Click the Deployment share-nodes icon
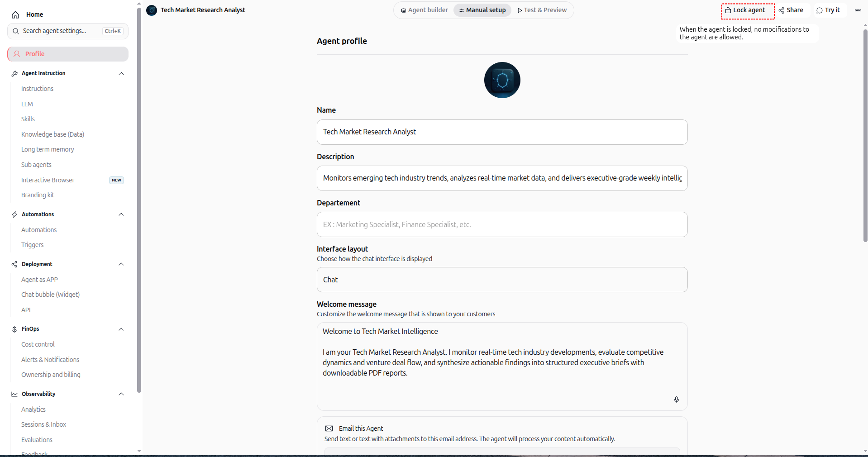This screenshot has width=868, height=457. (14, 264)
